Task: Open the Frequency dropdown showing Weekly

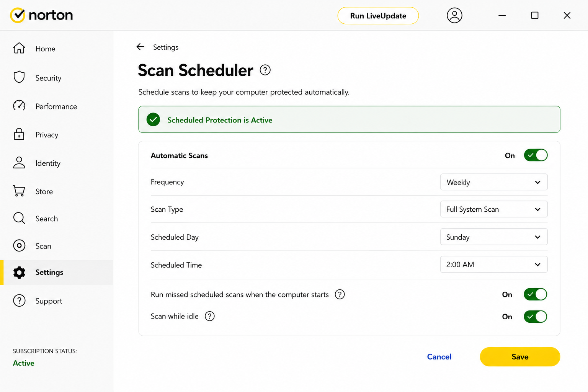Action: click(x=494, y=182)
